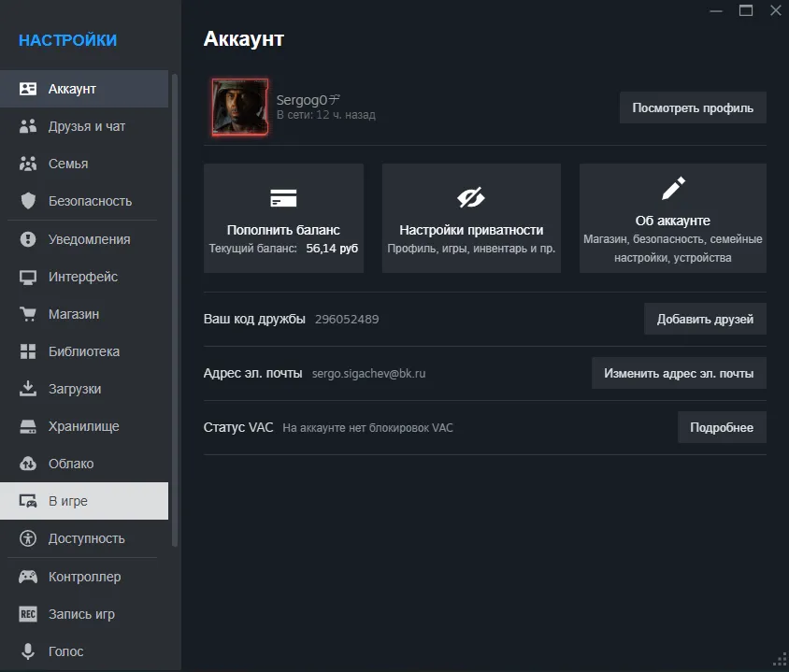Open Voice settings microphone icon
The image size is (789, 672).
26,651
